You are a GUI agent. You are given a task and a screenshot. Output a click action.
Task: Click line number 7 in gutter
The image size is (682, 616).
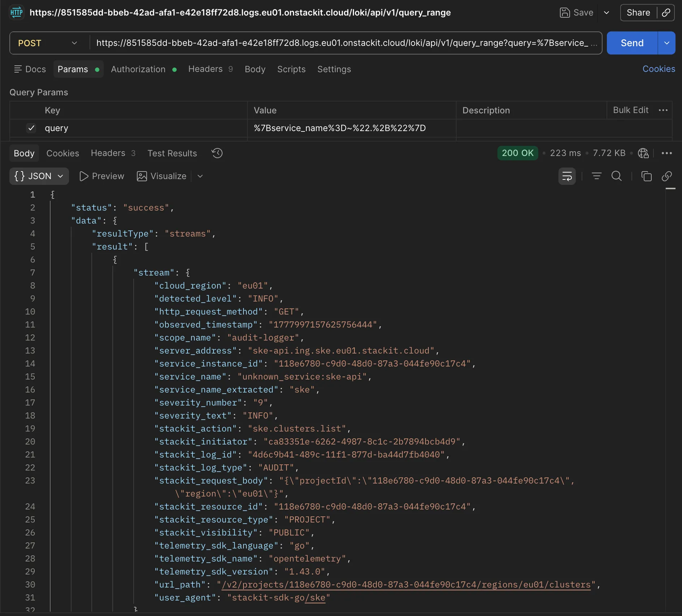tap(33, 273)
